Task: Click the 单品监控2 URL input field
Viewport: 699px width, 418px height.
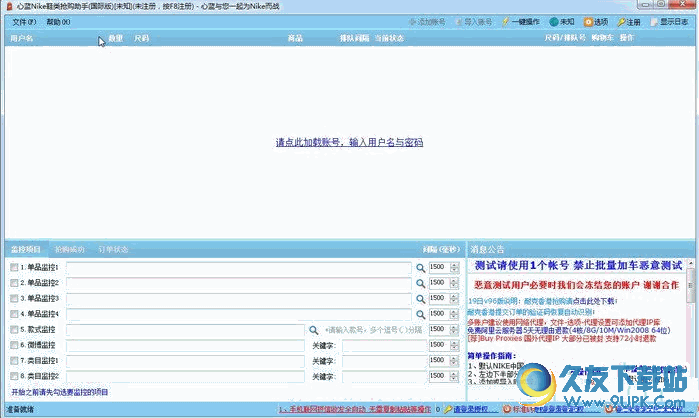Action: tap(239, 283)
